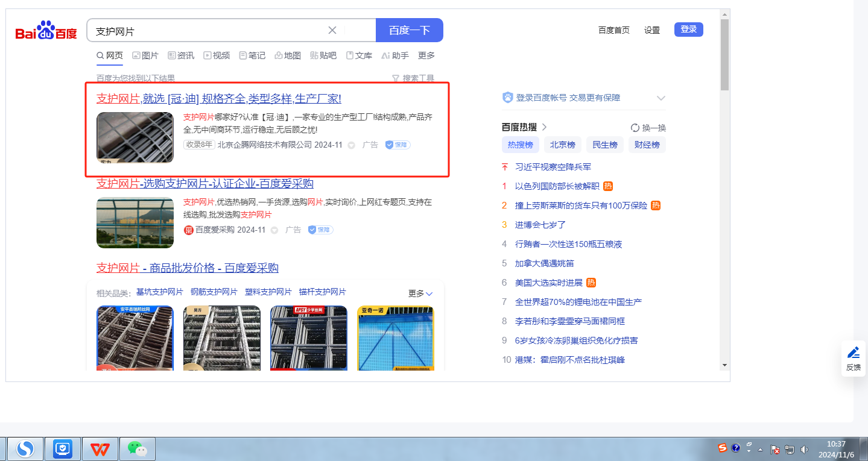Click the blue shield app in taskbar
Screen dimensions: 868x461
tap(63, 448)
